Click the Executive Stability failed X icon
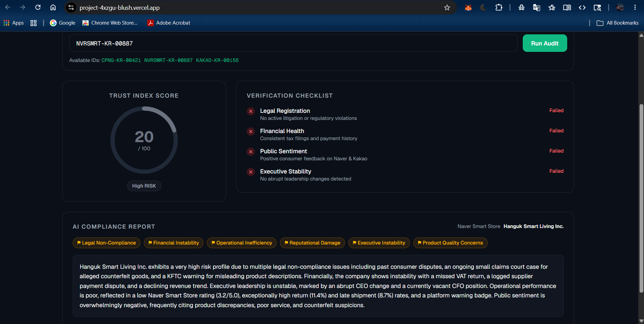The height and width of the screenshot is (324, 644). point(251,172)
